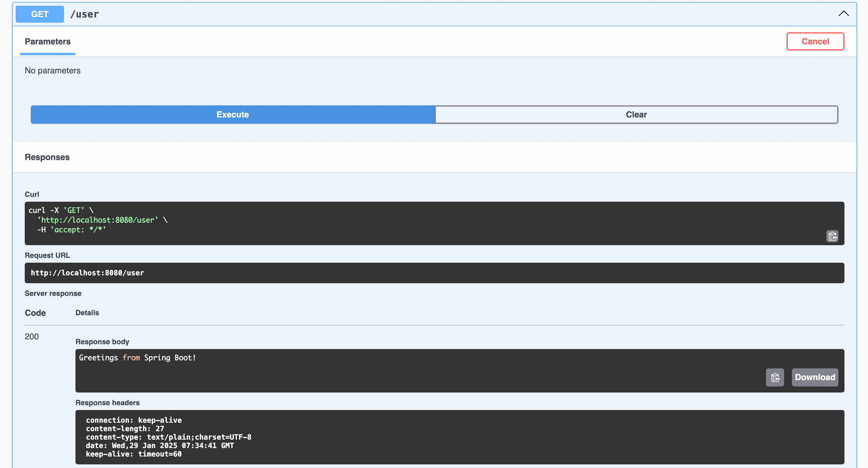Click the Code column header
Viewport: 868px width, 468px height.
35,313
